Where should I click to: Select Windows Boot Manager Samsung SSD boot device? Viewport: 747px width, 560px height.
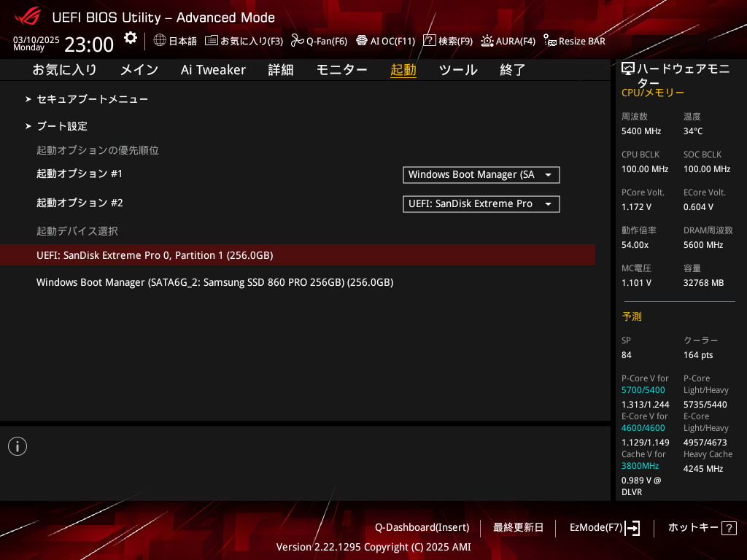pyautogui.click(x=214, y=282)
